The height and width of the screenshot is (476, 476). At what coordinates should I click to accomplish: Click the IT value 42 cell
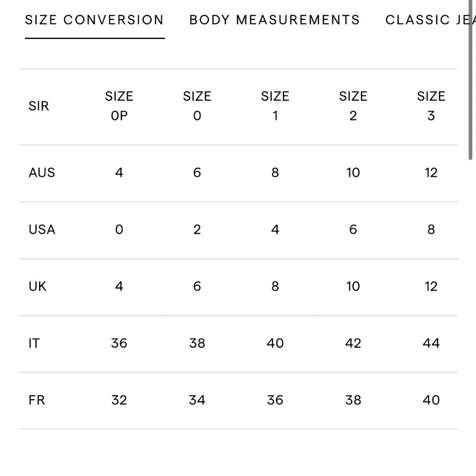tap(353, 343)
